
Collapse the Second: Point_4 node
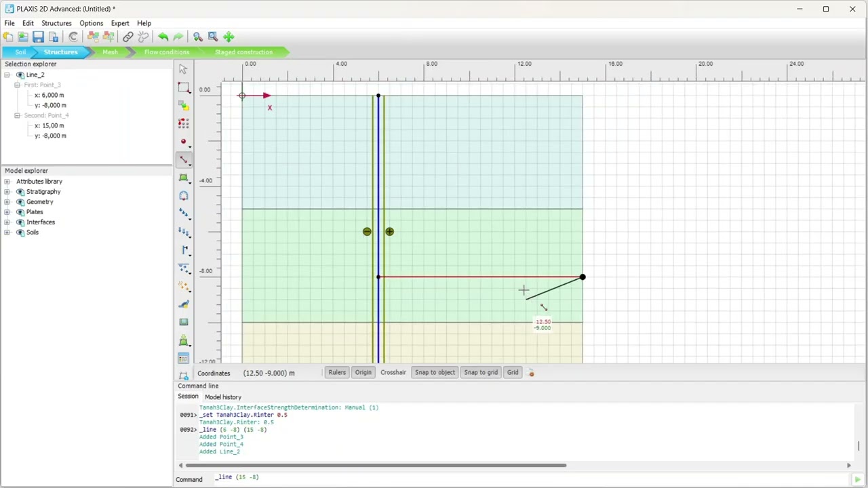(x=17, y=115)
